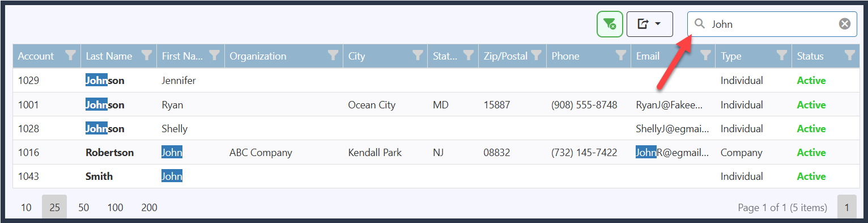Screen dimensions: 868x223
Task: Open City column filter icon
Action: (418, 56)
